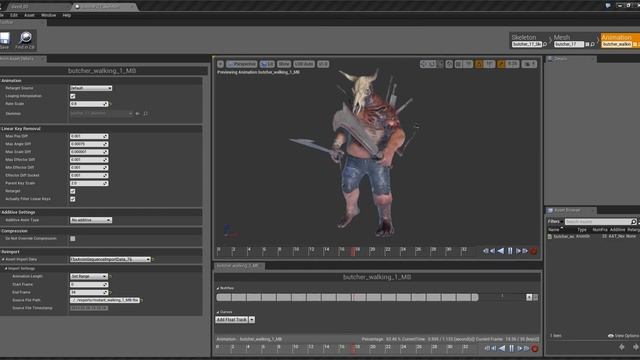Click record button in bottom sequence bar
The image size is (640, 360).
point(535,348)
